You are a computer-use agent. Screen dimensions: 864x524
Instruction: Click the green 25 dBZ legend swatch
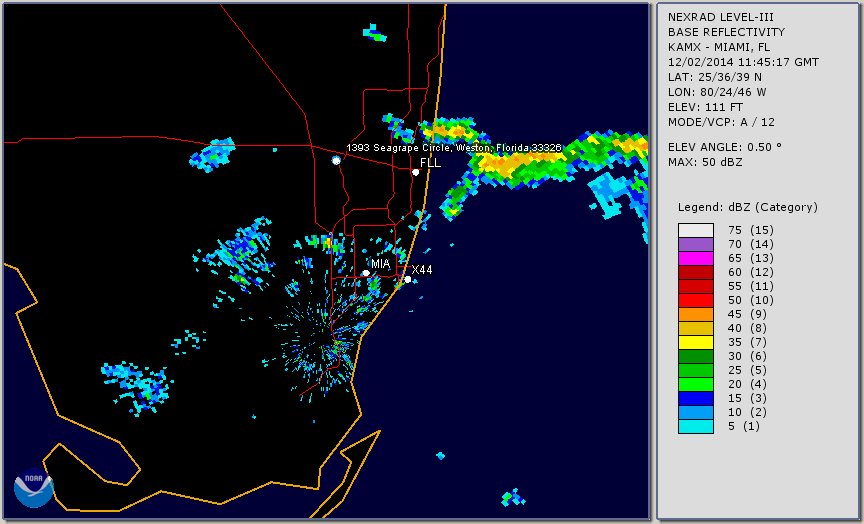pos(696,370)
